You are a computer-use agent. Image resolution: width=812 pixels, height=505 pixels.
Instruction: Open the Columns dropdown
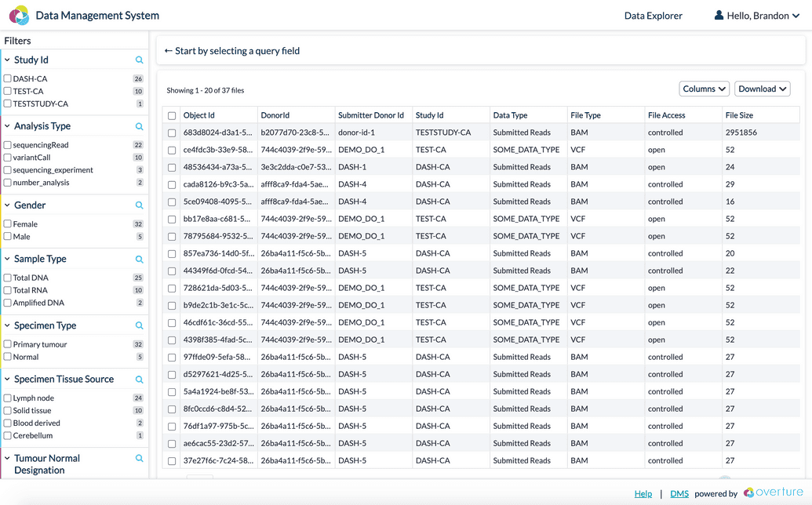705,89
